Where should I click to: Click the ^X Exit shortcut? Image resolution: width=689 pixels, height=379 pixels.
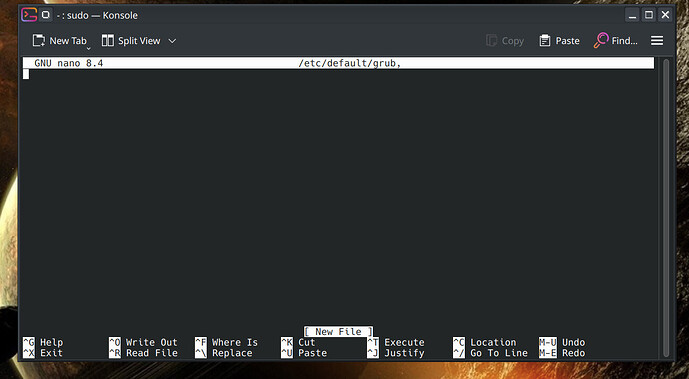43,353
